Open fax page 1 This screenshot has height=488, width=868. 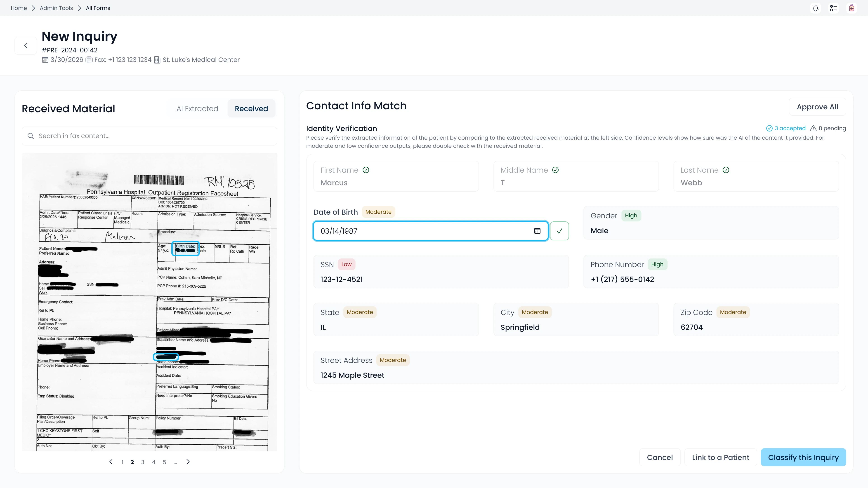(122, 462)
